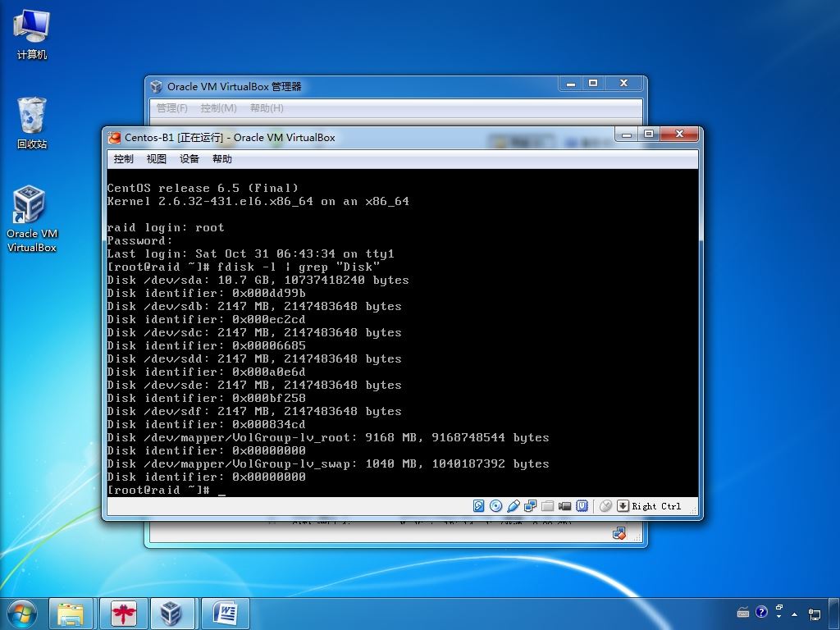Screen dimensions: 840x630
Task: Click the Oracle VM VirtualBox 管理器 title text
Action: 234,87
